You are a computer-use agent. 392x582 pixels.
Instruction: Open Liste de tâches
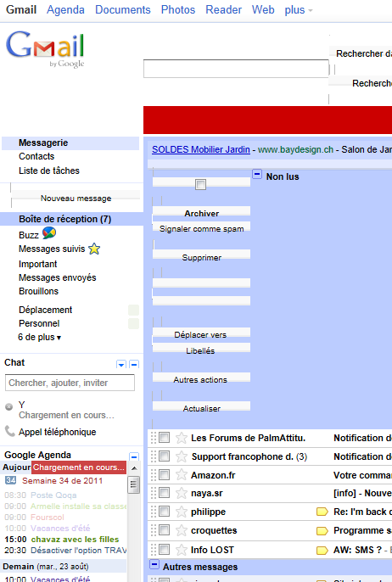click(x=49, y=171)
